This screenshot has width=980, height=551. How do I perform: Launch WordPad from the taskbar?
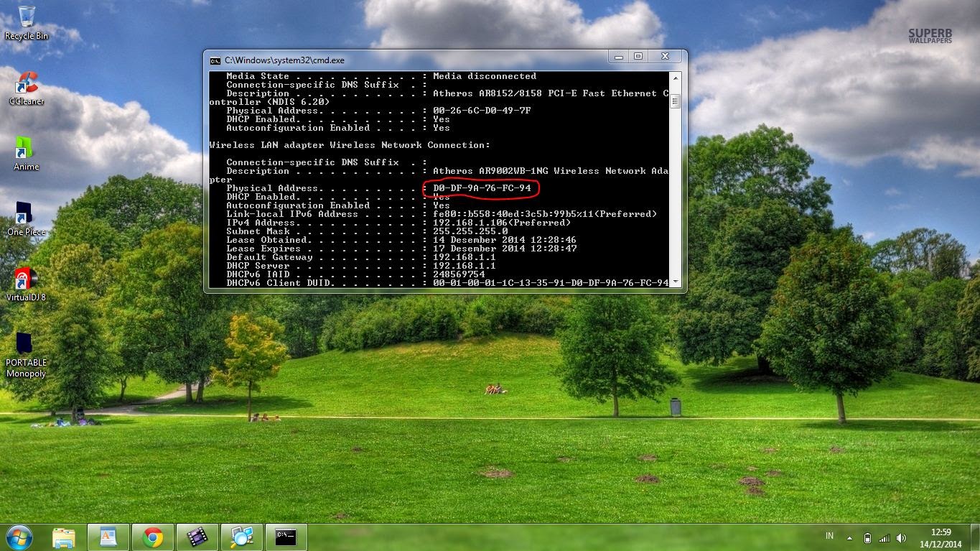pyautogui.click(x=108, y=537)
